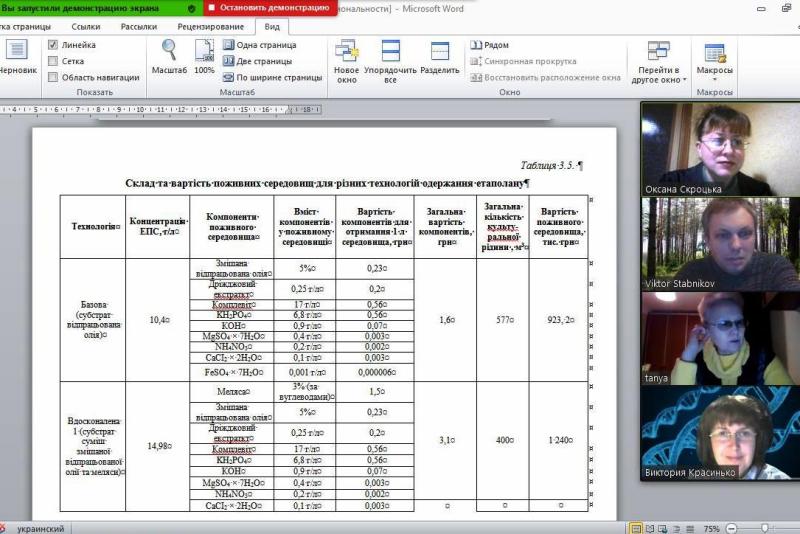Open the Рассылки ribbon tab
The height and width of the screenshot is (534, 800).
tap(138, 26)
